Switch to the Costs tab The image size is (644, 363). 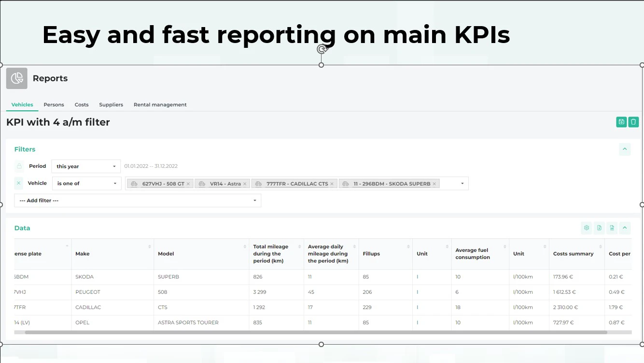[81, 104]
